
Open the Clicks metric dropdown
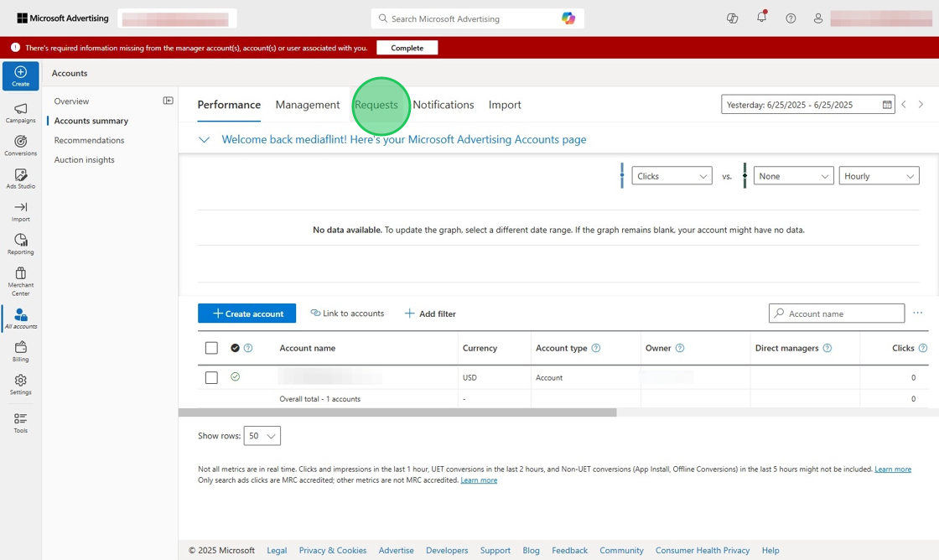click(672, 176)
